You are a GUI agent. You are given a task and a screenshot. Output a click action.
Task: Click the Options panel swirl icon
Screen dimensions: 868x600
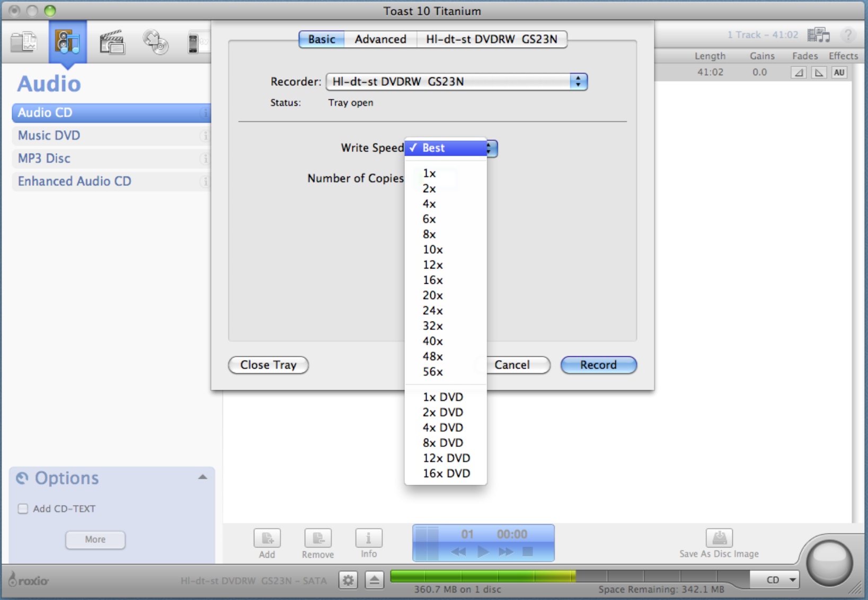(x=22, y=478)
